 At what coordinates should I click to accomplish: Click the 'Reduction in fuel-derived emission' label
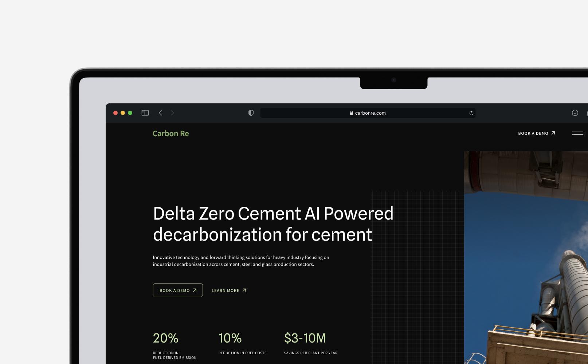point(175,355)
